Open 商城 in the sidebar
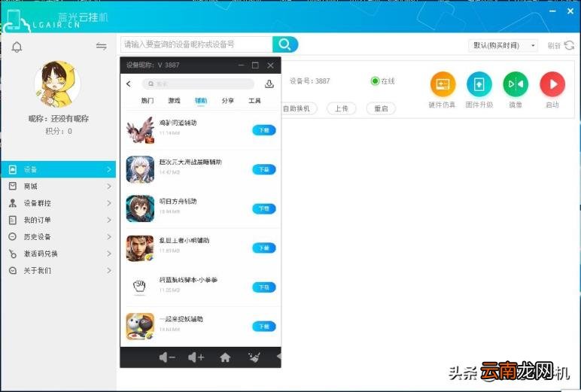Screen dimensions: 581x392 pos(59,186)
